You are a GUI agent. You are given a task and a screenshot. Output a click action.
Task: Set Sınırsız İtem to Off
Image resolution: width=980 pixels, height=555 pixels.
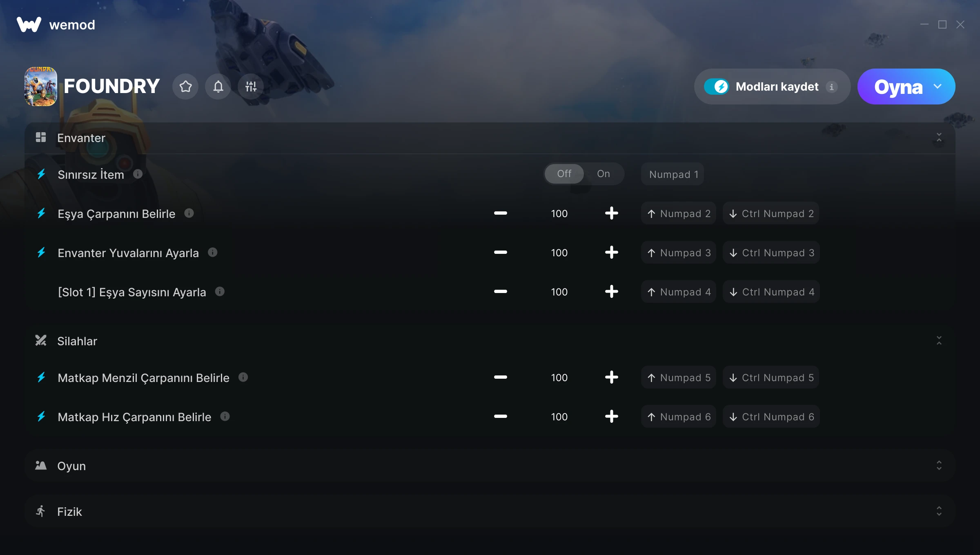(x=564, y=174)
